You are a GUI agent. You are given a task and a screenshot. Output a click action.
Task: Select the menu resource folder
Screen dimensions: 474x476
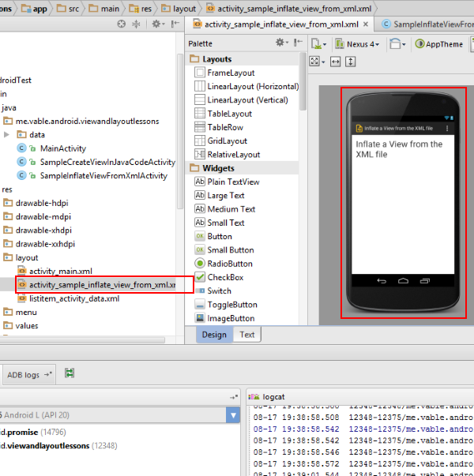point(20,312)
